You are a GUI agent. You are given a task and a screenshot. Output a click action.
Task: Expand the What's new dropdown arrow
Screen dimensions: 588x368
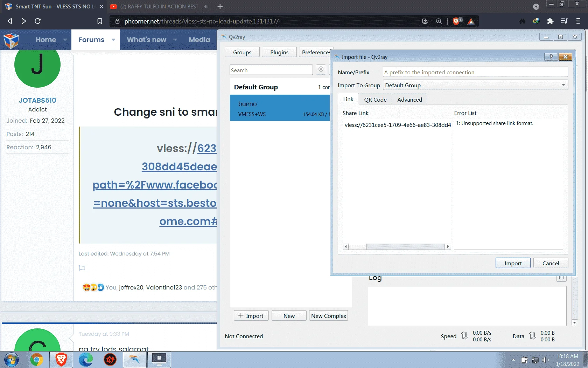click(175, 40)
